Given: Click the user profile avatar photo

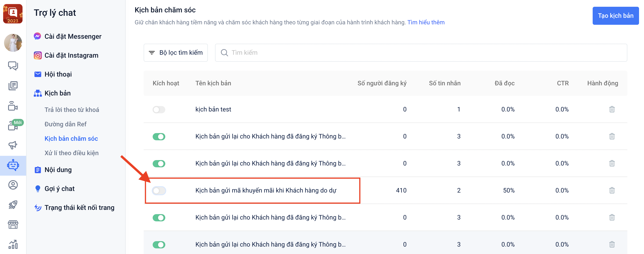Looking at the screenshot, I should [13, 43].
